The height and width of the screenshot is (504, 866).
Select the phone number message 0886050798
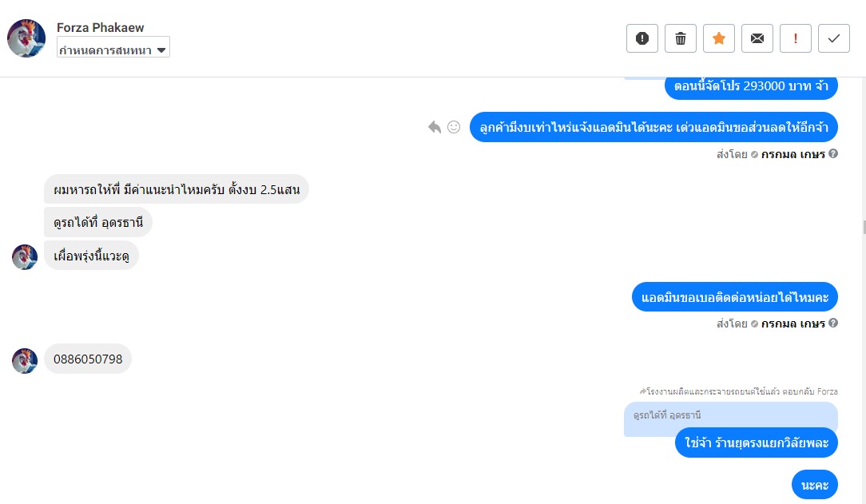coord(88,359)
